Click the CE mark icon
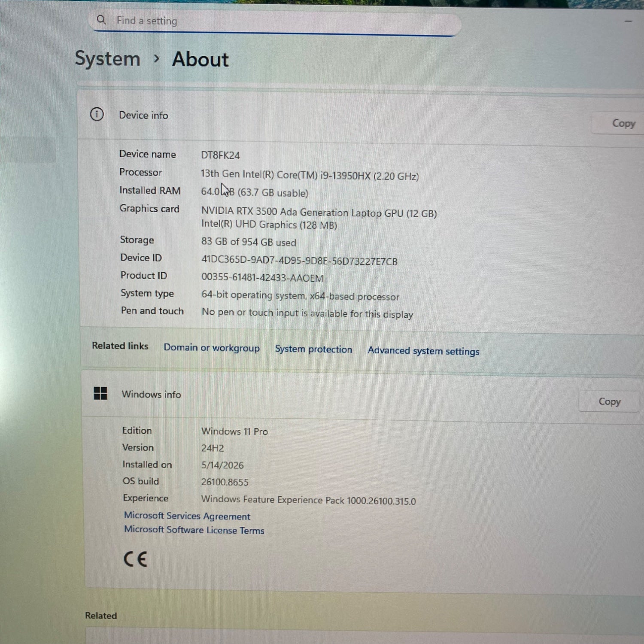 click(135, 559)
